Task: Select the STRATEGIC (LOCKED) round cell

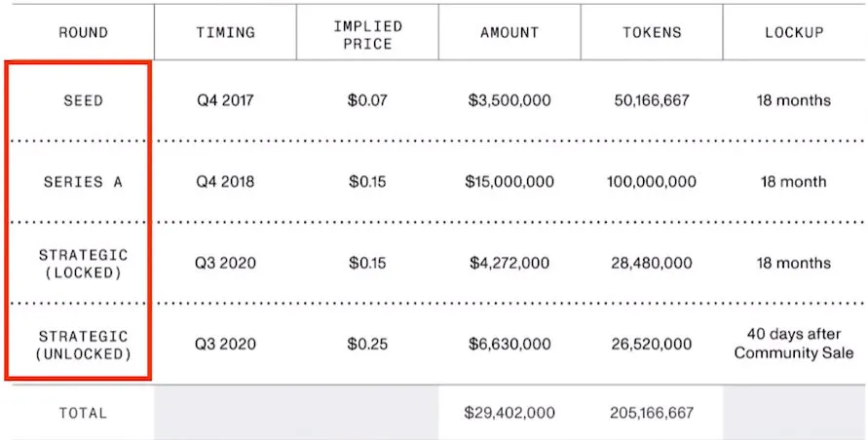Action: (x=82, y=263)
